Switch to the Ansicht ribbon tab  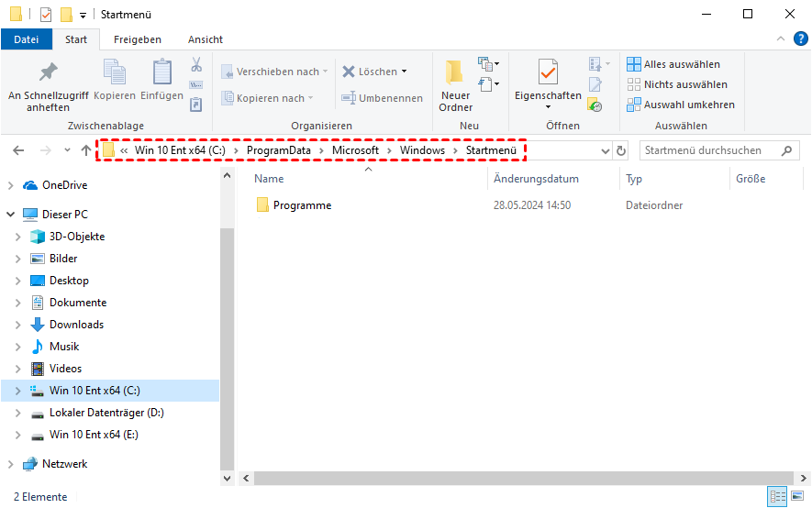tap(206, 39)
